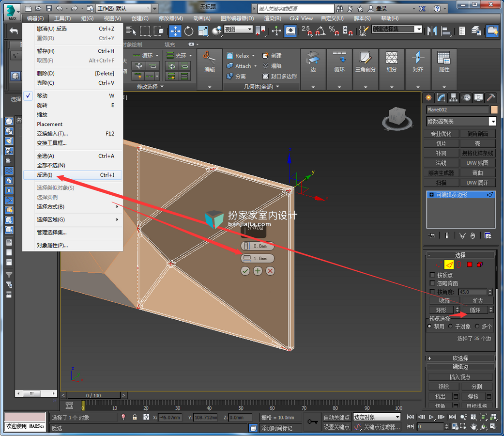Select the 禁用 preview radio button
The height and width of the screenshot is (436, 504).
(429, 327)
